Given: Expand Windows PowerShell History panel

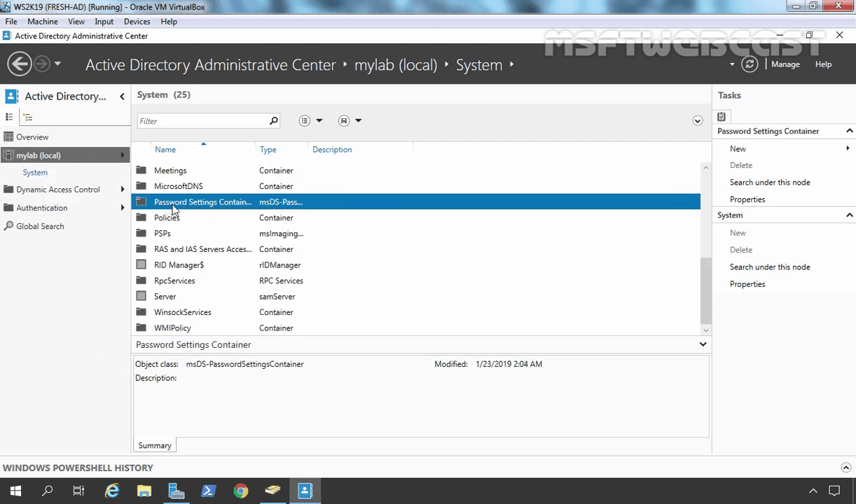Looking at the screenshot, I should click(x=845, y=468).
